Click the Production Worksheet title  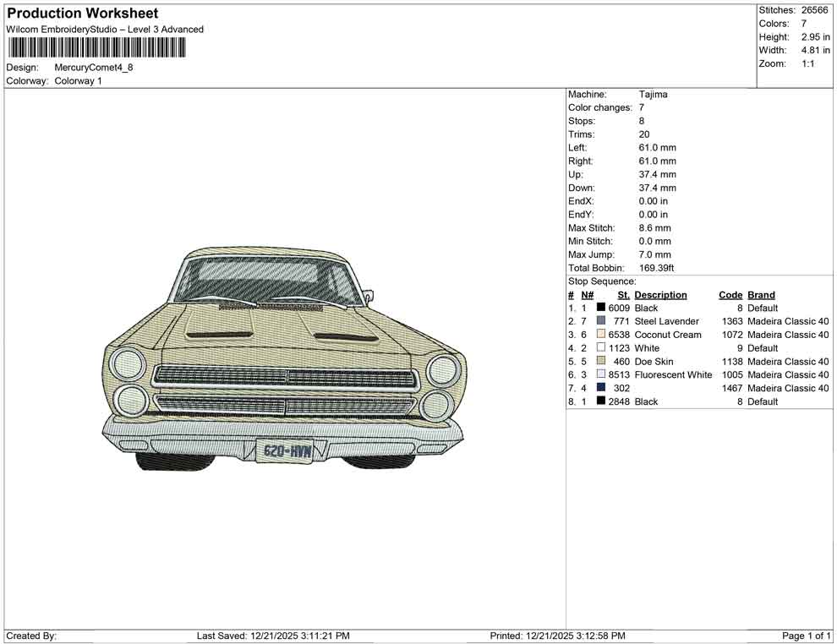pyautogui.click(x=82, y=14)
